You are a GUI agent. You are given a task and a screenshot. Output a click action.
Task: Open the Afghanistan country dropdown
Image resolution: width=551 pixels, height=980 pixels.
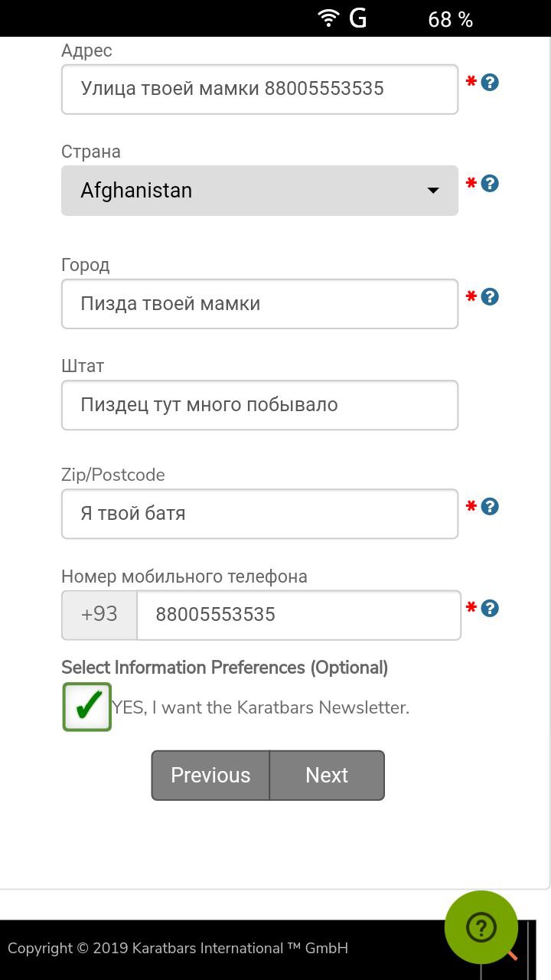(x=259, y=191)
